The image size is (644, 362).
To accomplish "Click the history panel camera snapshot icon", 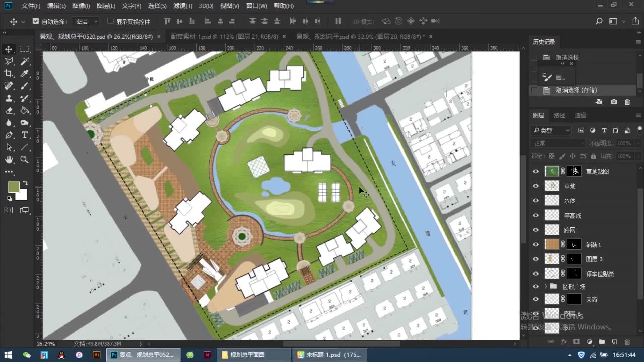I will pos(614,102).
